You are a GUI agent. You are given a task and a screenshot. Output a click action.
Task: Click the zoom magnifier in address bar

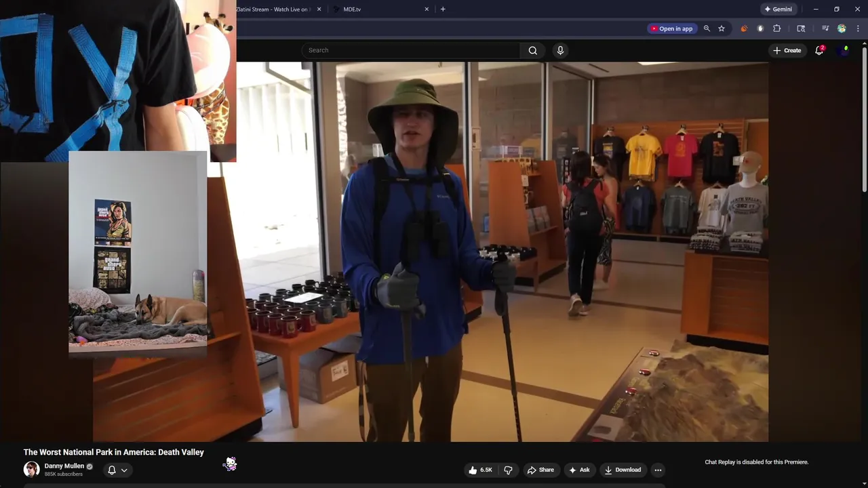[x=707, y=28]
